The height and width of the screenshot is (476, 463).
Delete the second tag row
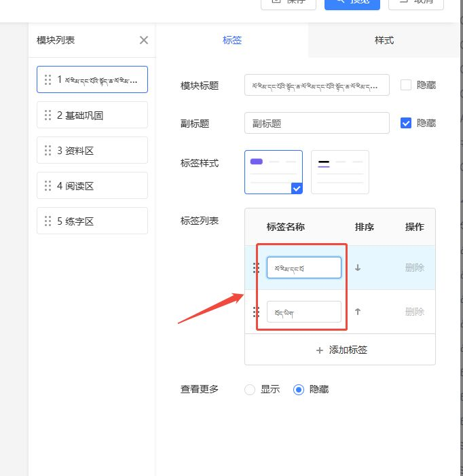click(414, 312)
